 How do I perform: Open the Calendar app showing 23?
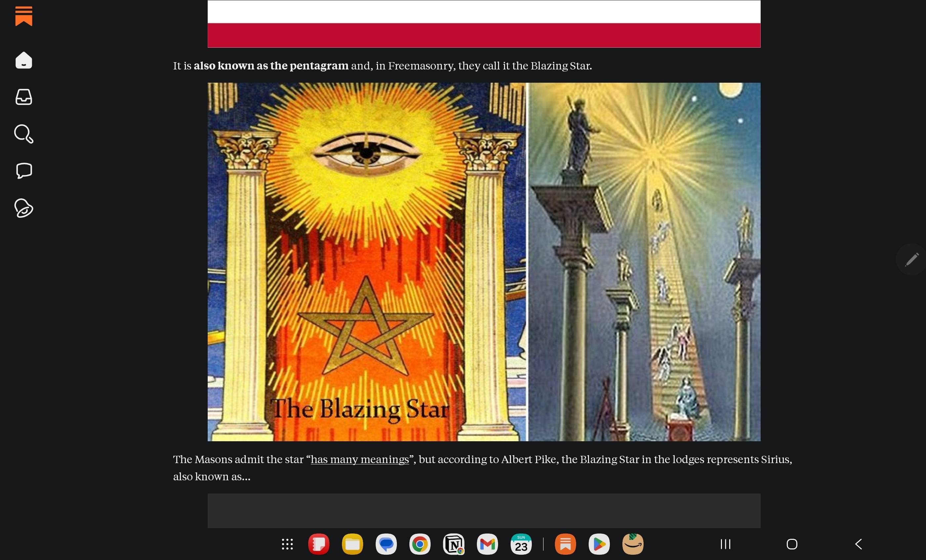(x=521, y=544)
